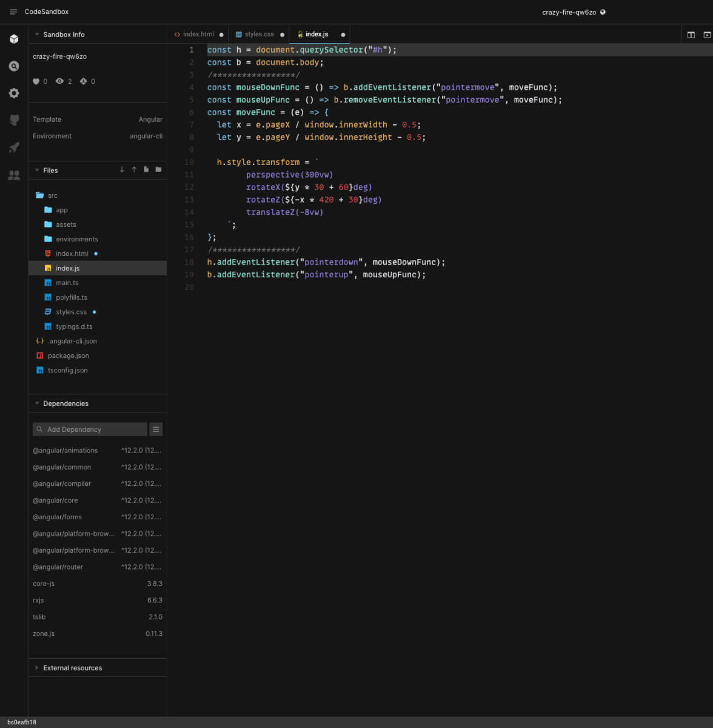Click the dependency list menu button
The width and height of the screenshot is (713, 728).
pyautogui.click(x=156, y=430)
